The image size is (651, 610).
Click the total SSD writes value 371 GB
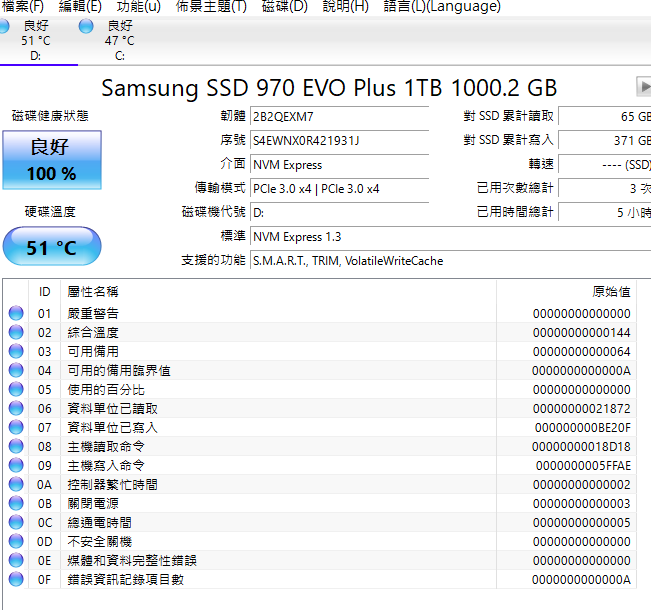click(604, 140)
